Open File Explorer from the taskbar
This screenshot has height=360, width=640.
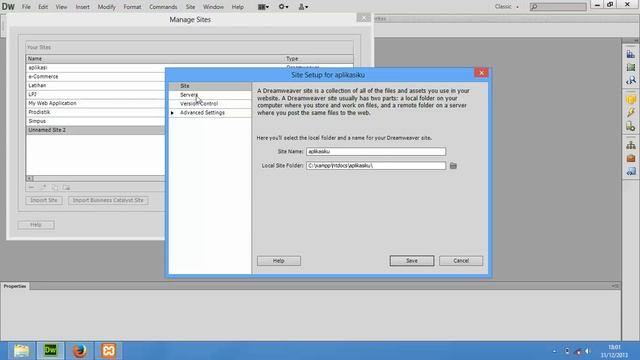tap(21, 350)
